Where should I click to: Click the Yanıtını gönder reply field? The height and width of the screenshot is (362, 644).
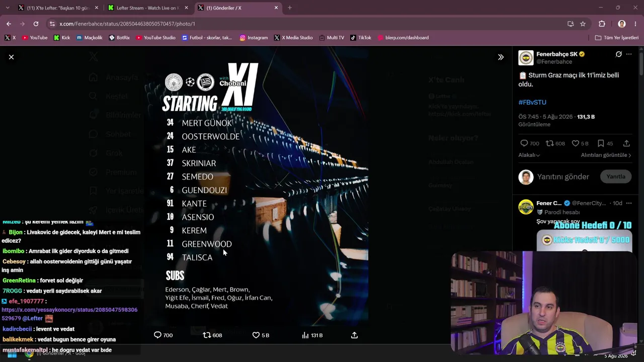563,177
